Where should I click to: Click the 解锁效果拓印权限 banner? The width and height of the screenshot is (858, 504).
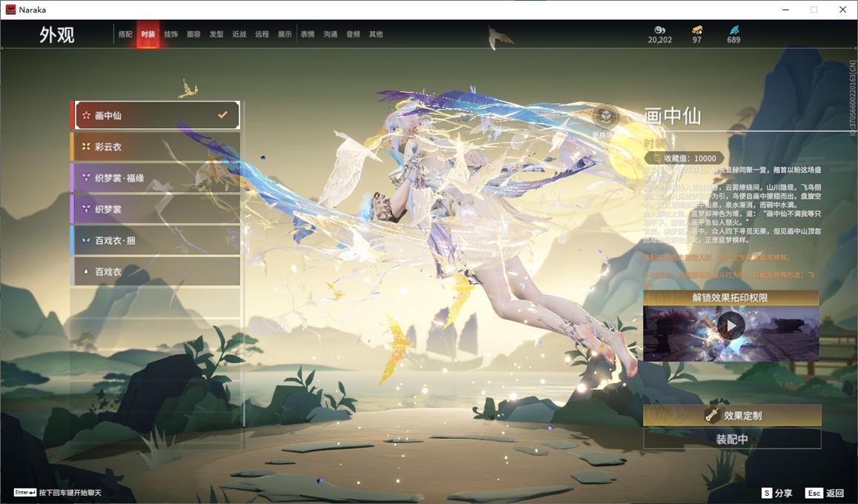coord(731,297)
